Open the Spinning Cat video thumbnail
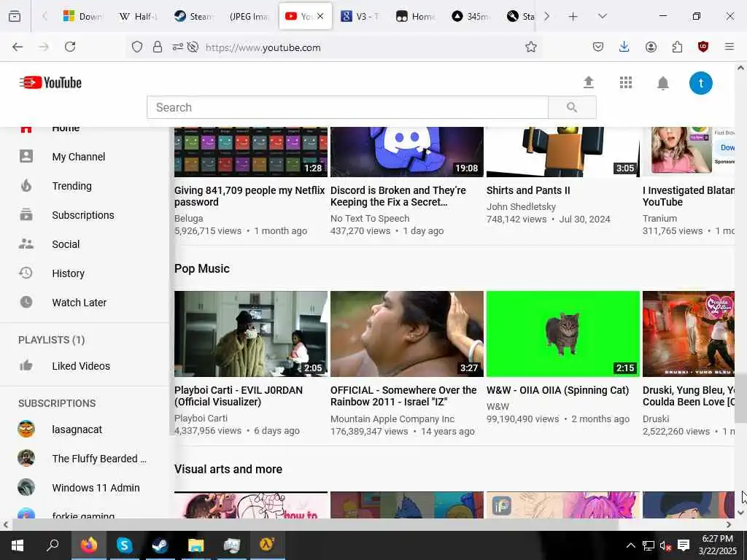Image resolution: width=747 pixels, height=560 pixels. (562, 334)
